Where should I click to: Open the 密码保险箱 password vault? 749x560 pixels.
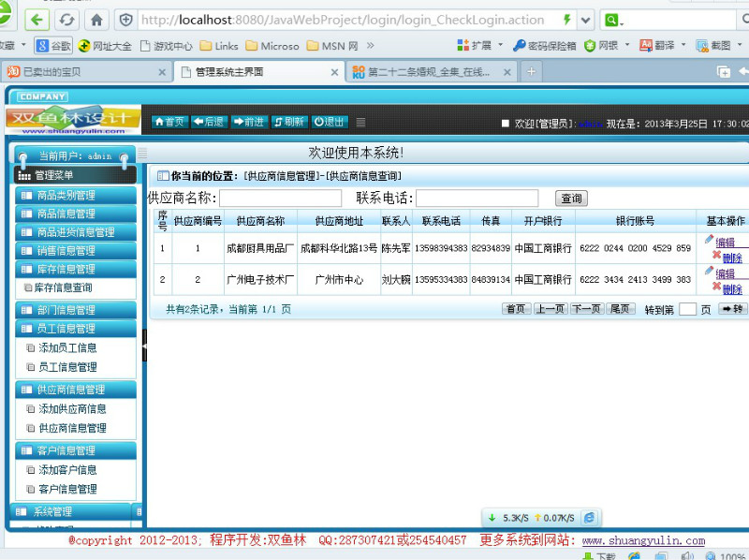[545, 46]
